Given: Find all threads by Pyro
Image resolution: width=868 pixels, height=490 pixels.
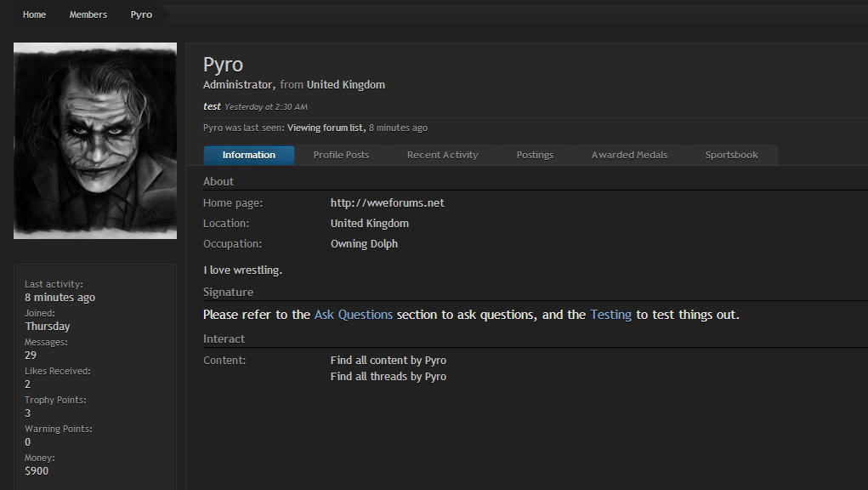Looking at the screenshot, I should pyautogui.click(x=388, y=377).
